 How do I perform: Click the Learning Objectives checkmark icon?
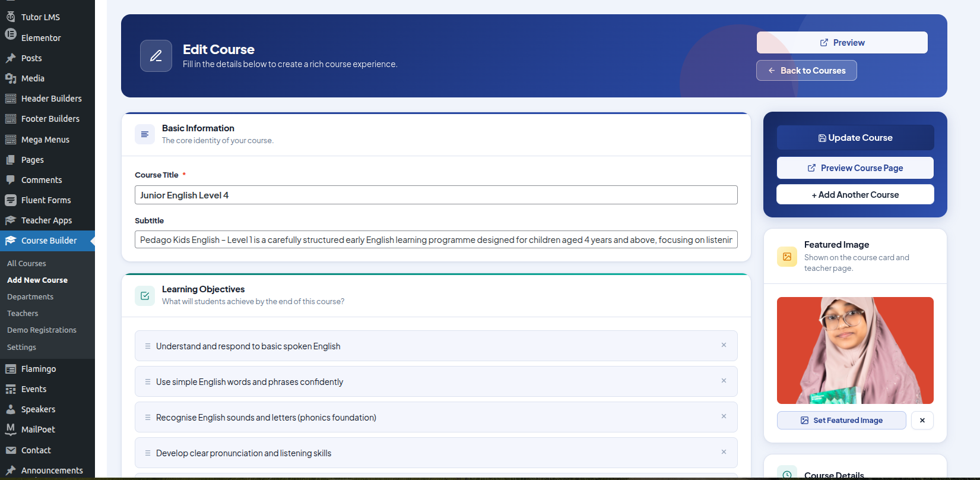(x=145, y=295)
